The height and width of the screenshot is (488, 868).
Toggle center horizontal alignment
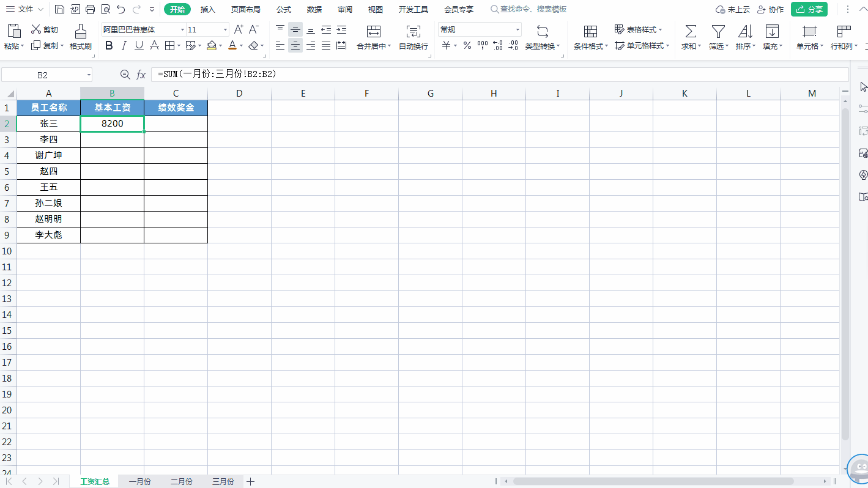295,45
